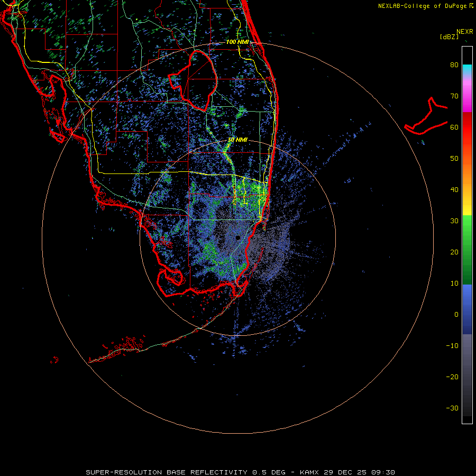The image size is (476, 476).
Task: Click the KAMX station identifier in the caption
Action: [x=310, y=472]
